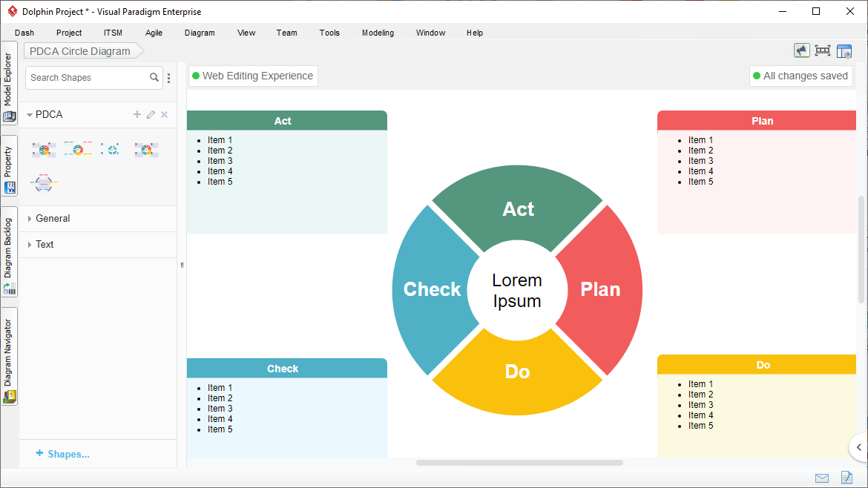Select the third PDCA template thumbnail
The height and width of the screenshot is (488, 868).
tap(112, 149)
